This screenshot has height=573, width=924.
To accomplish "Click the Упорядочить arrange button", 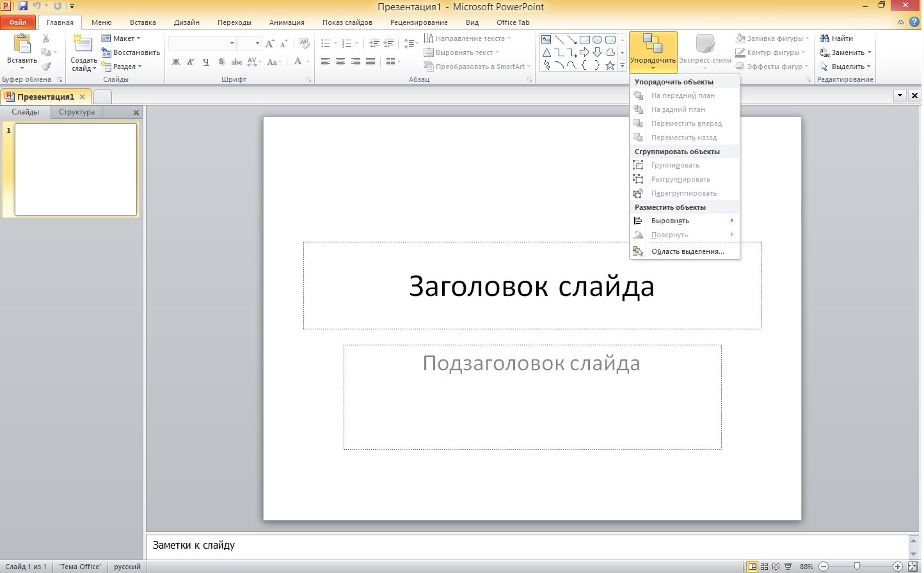I will (653, 52).
